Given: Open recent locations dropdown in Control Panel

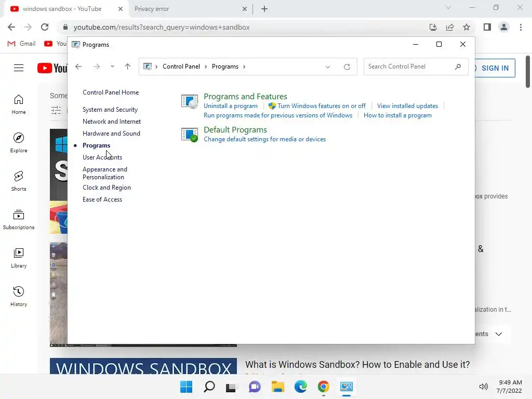Looking at the screenshot, I should [112, 66].
